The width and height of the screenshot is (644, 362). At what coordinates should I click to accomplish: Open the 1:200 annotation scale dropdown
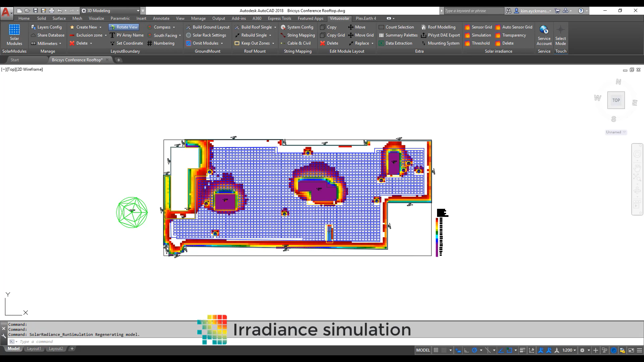pyautogui.click(x=569, y=350)
